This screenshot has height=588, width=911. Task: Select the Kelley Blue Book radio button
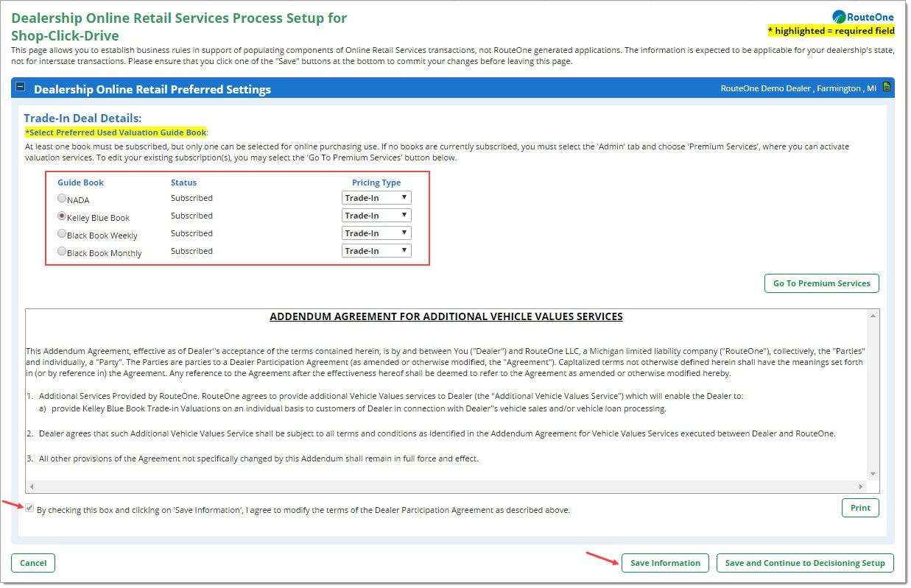pos(62,216)
